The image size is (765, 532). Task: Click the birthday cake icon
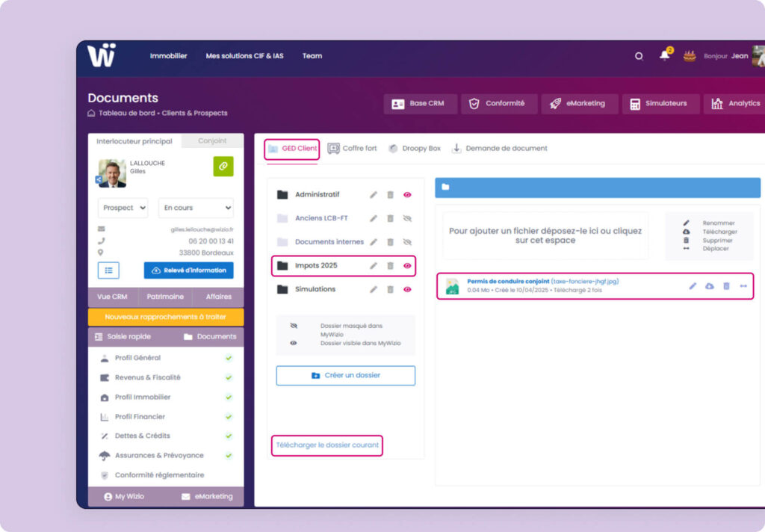tap(690, 55)
